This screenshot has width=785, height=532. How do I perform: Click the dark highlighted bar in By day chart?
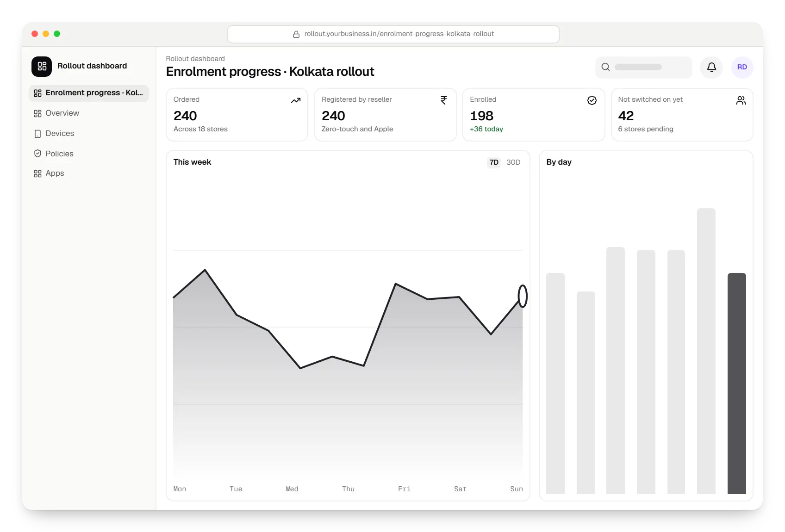pyautogui.click(x=736, y=384)
